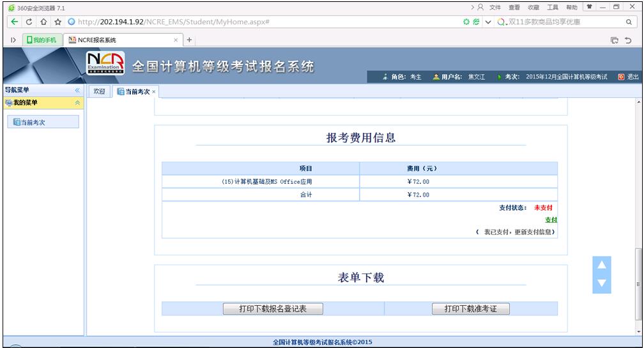The image size is (644, 348).
Task: Open the 工具 menu
Action: 552,7
